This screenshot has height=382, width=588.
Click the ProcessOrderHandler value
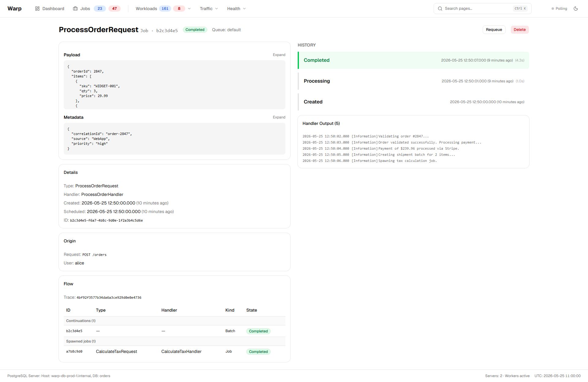point(102,194)
